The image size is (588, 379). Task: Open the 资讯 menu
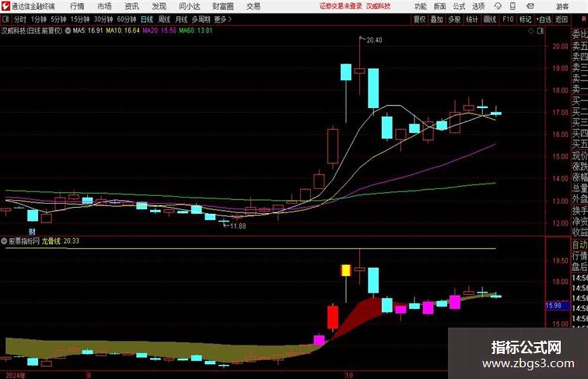(132, 6)
